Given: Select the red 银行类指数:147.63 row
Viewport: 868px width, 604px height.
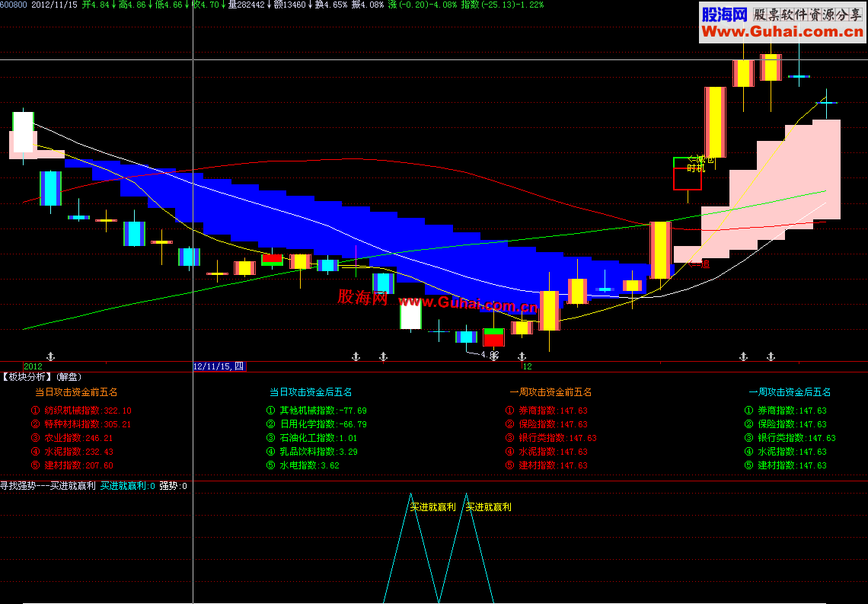Looking at the screenshot, I should [x=550, y=438].
